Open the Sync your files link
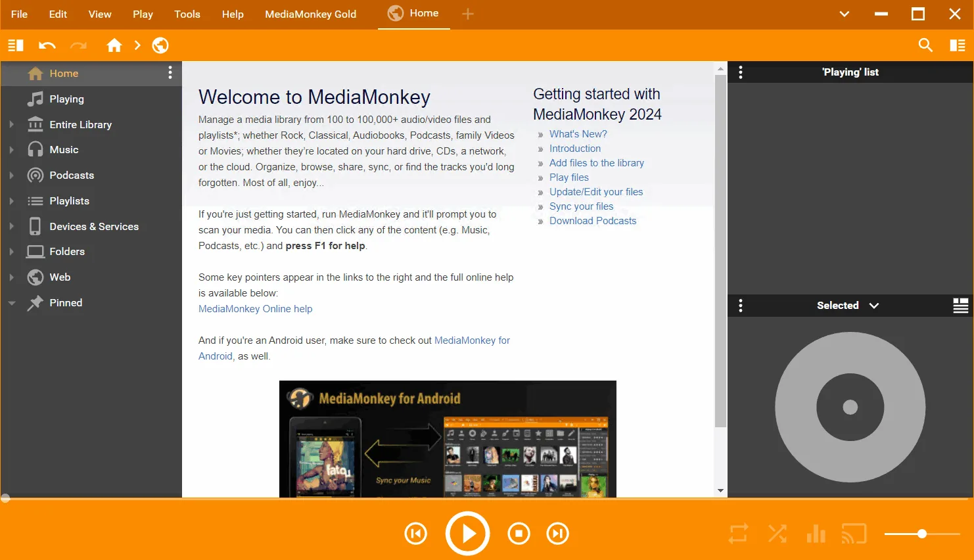Image resolution: width=974 pixels, height=560 pixels. (582, 206)
